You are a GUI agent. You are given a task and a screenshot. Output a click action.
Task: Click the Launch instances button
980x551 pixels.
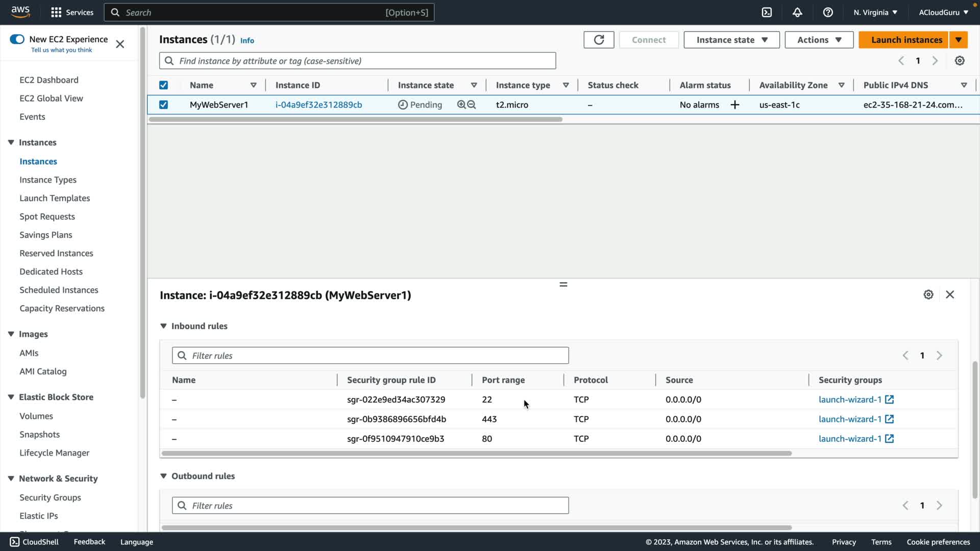[x=903, y=40]
